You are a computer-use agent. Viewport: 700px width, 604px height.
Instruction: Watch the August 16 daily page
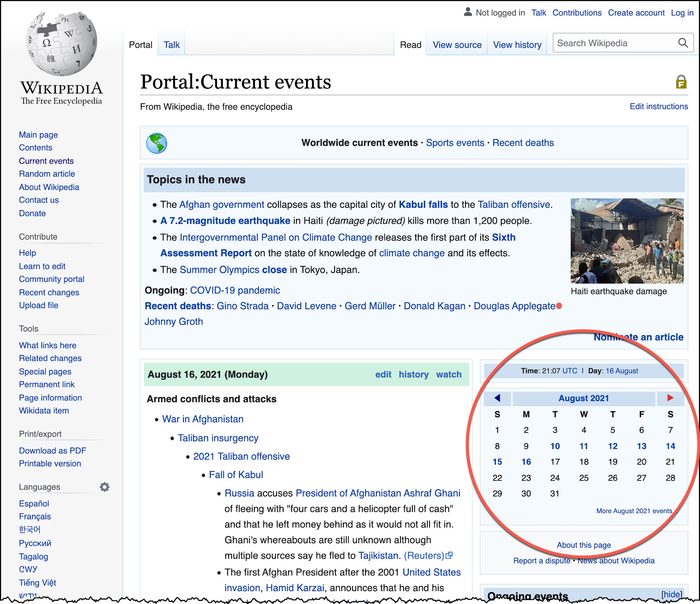point(448,374)
